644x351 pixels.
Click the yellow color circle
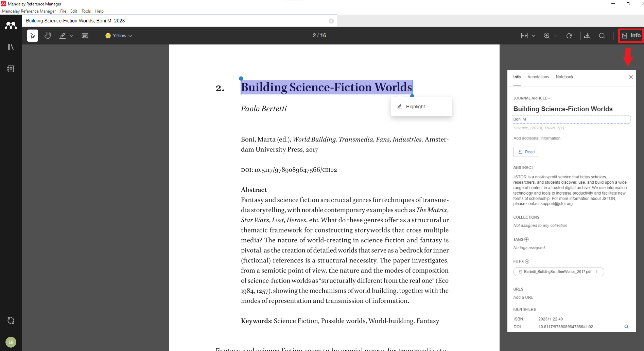[x=108, y=36]
